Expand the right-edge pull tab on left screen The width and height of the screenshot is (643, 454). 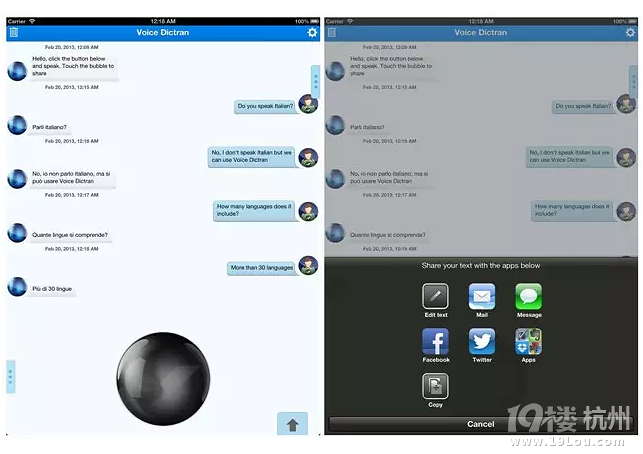315,79
